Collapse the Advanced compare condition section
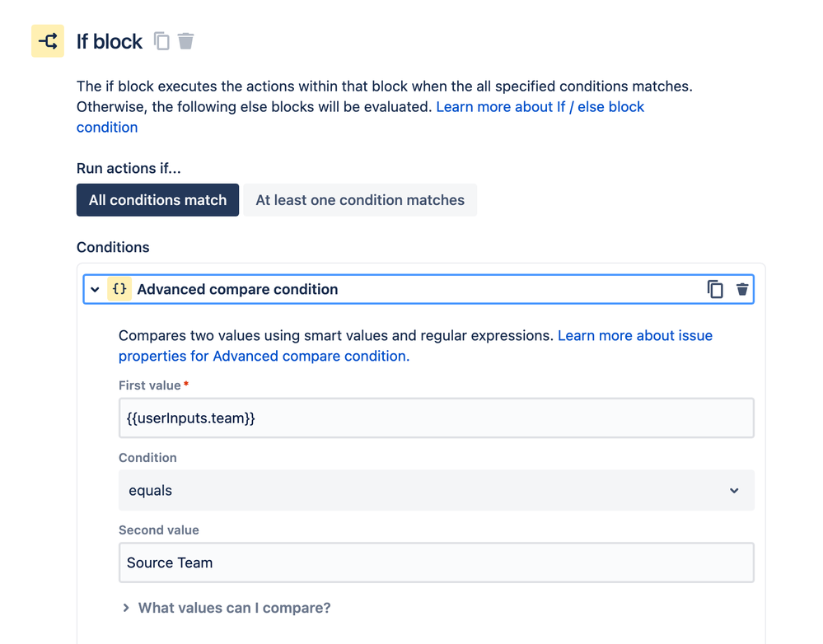The width and height of the screenshot is (823, 644). coord(96,290)
